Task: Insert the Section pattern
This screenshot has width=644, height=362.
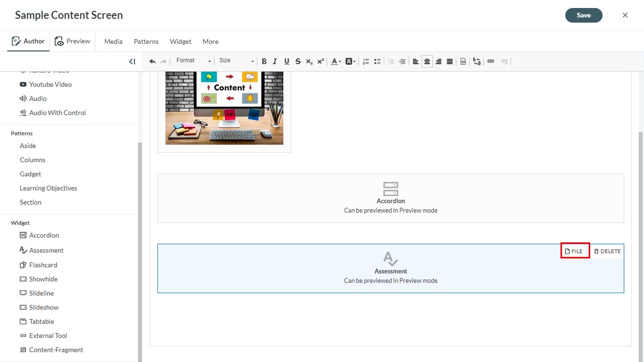Action: point(30,202)
